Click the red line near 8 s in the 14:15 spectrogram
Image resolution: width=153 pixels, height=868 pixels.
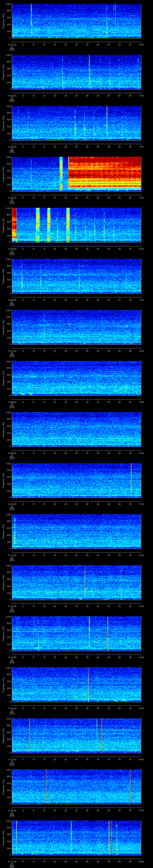click(30, 736)
